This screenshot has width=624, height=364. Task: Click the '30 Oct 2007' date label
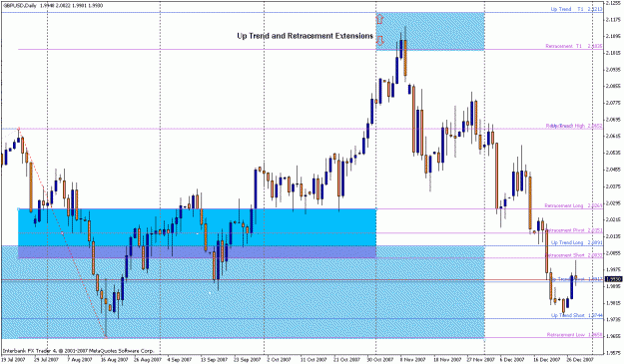[x=379, y=359]
